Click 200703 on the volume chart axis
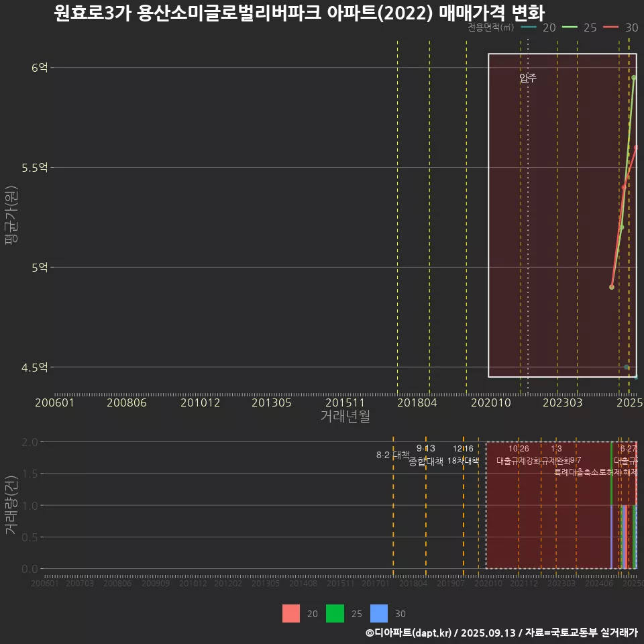Screen dimensions: 644x644 [80, 583]
